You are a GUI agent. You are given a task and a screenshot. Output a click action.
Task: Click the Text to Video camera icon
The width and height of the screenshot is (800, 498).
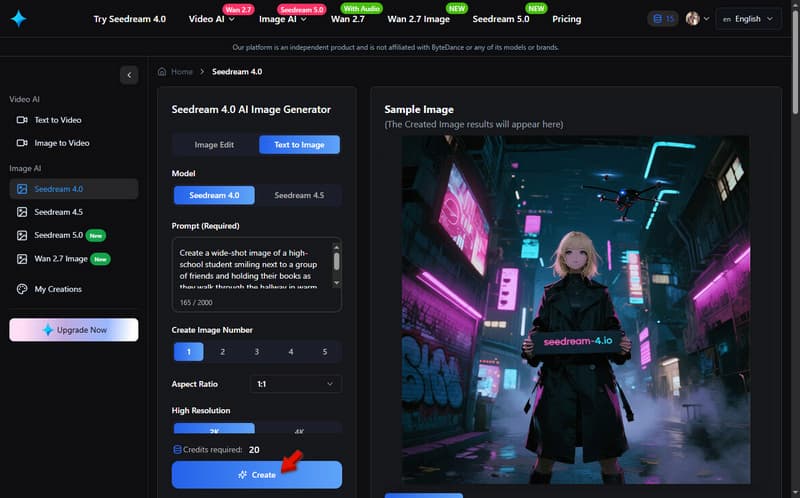coord(22,120)
